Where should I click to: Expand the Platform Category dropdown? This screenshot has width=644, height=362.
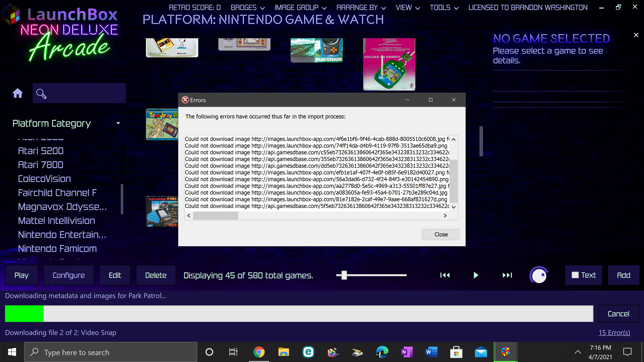(x=118, y=123)
